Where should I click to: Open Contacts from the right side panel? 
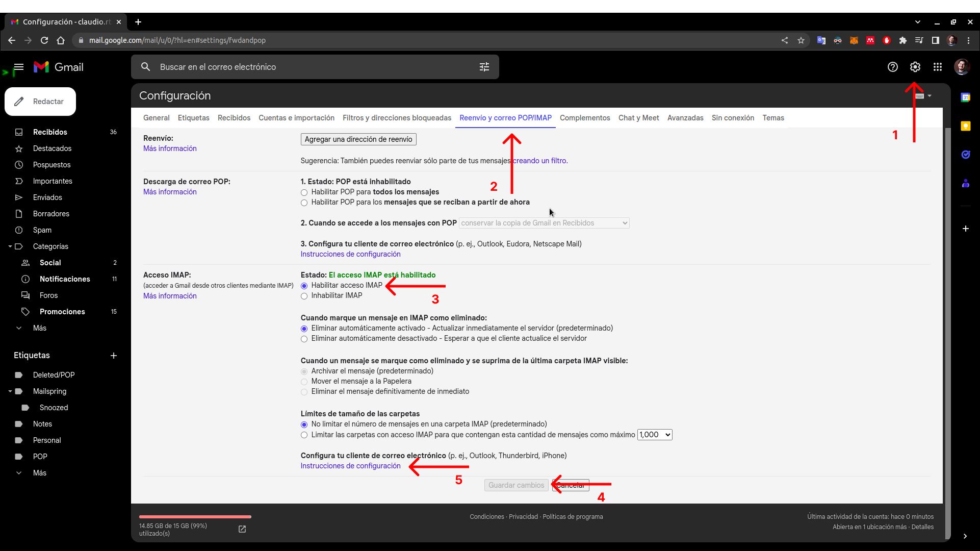[x=966, y=184]
